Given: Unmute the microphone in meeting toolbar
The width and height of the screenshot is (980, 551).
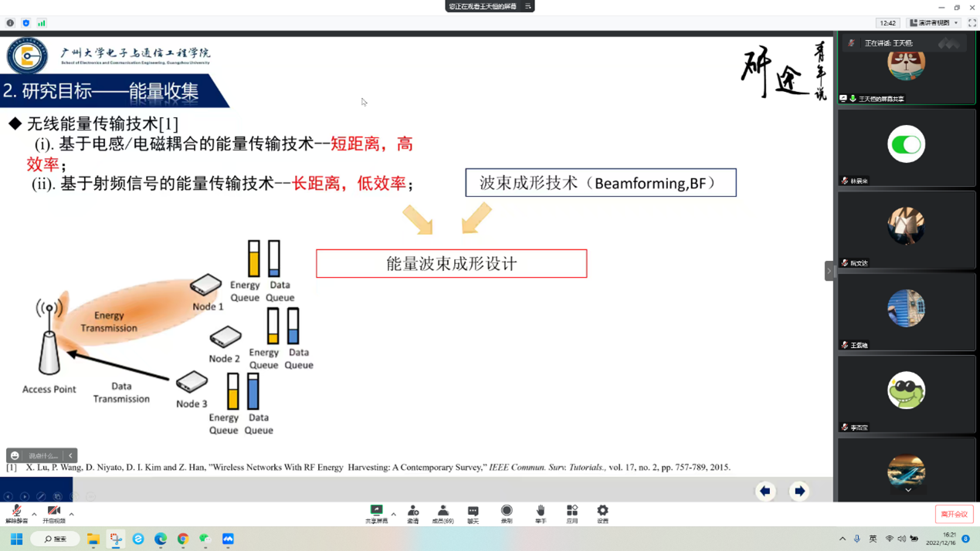Looking at the screenshot, I should pyautogui.click(x=16, y=514).
